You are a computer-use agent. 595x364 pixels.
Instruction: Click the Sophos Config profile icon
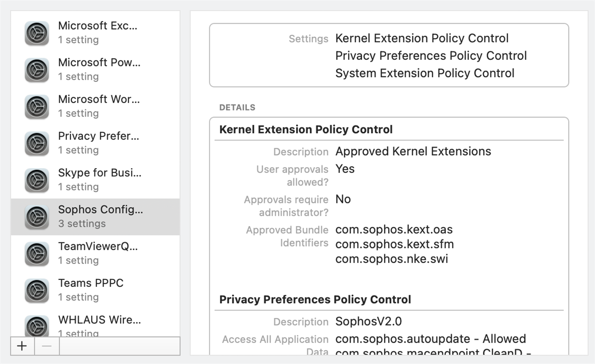click(37, 217)
